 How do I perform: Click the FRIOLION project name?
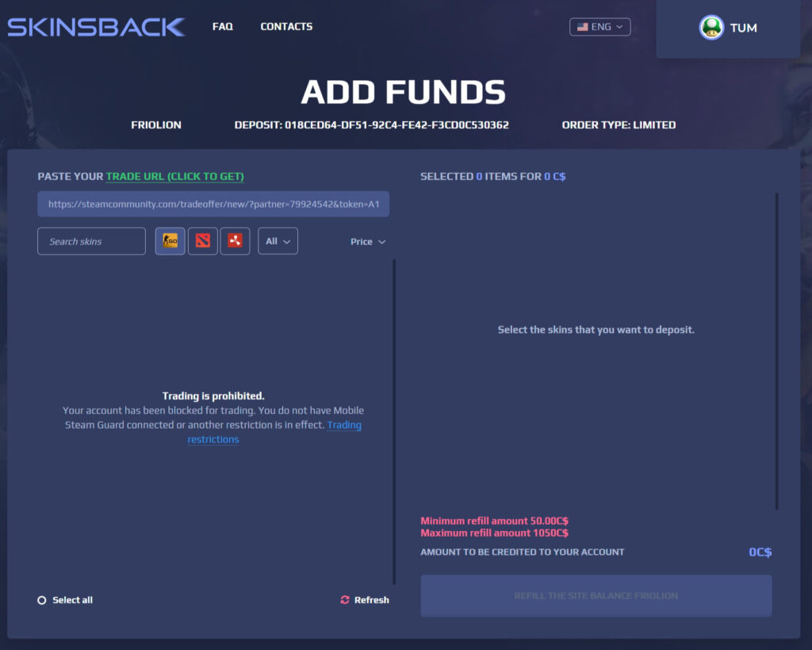click(x=156, y=124)
